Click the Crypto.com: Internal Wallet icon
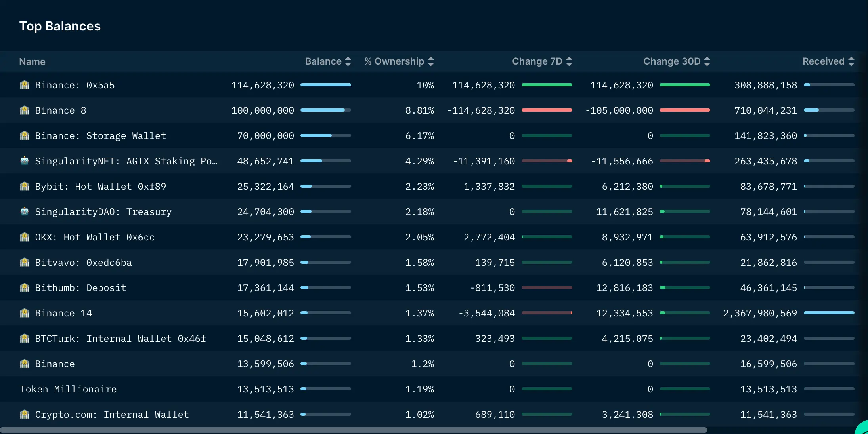Viewport: 868px width, 434px height. click(x=25, y=414)
